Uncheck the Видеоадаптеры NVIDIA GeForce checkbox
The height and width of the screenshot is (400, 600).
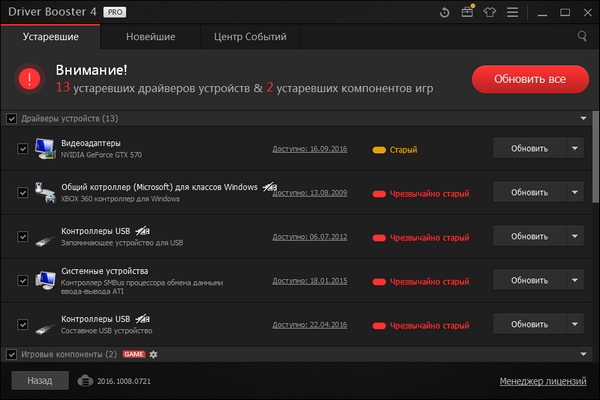tap(23, 149)
